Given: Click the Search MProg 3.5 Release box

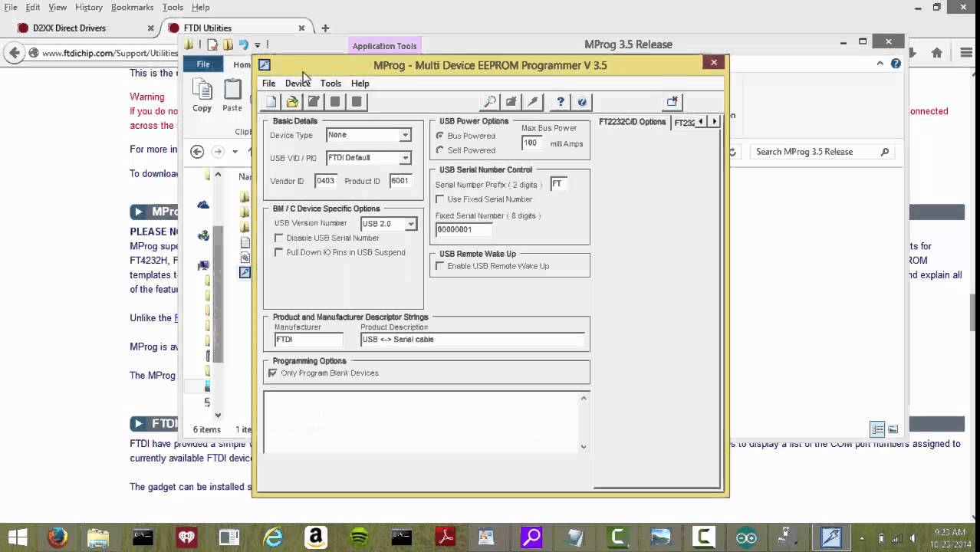Looking at the screenshot, I should [x=822, y=152].
